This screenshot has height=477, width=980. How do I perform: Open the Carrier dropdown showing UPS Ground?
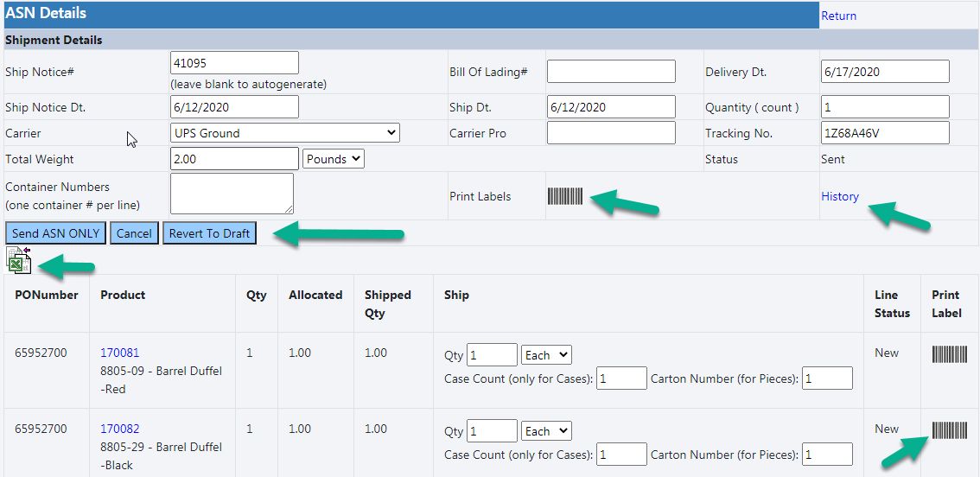(285, 133)
